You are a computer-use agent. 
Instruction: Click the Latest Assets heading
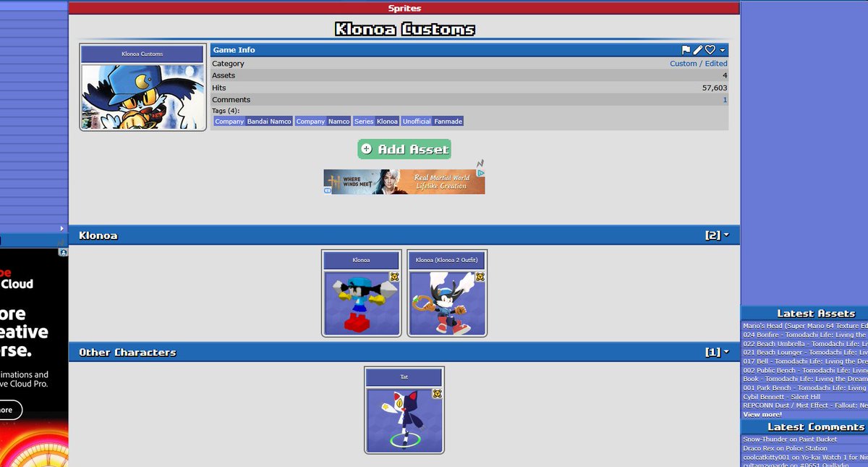(x=816, y=314)
